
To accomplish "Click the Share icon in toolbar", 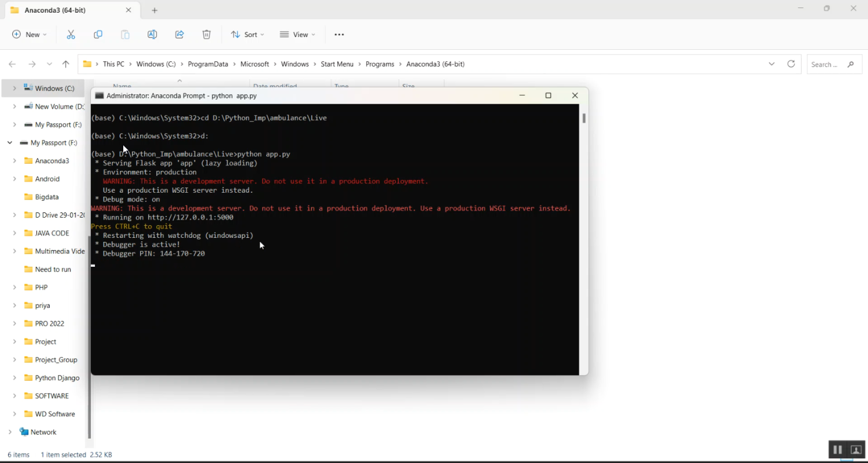I will (x=179, y=35).
